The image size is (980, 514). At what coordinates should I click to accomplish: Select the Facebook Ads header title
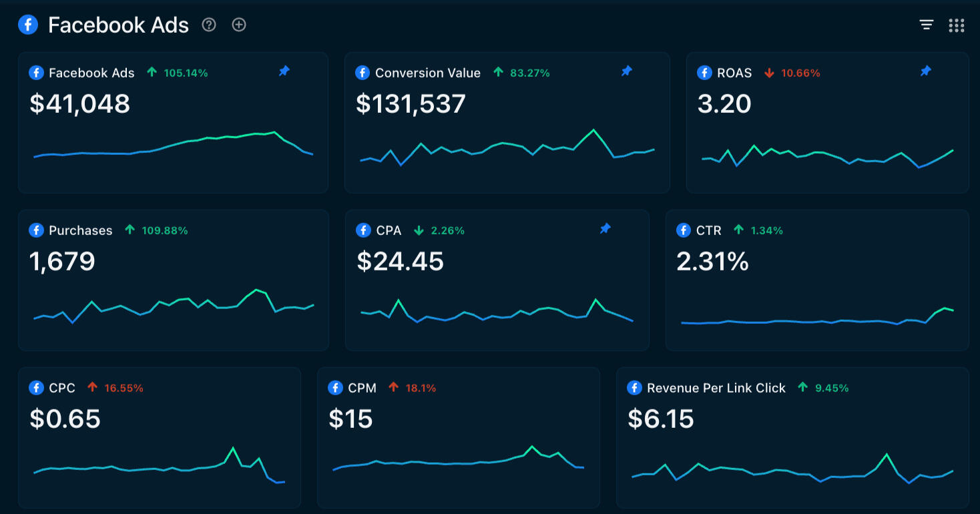coord(118,25)
